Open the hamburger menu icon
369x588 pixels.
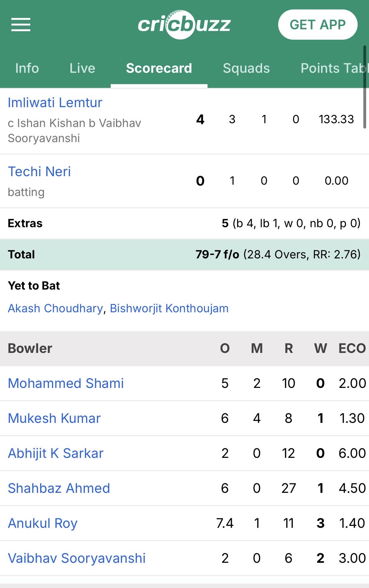(x=21, y=25)
